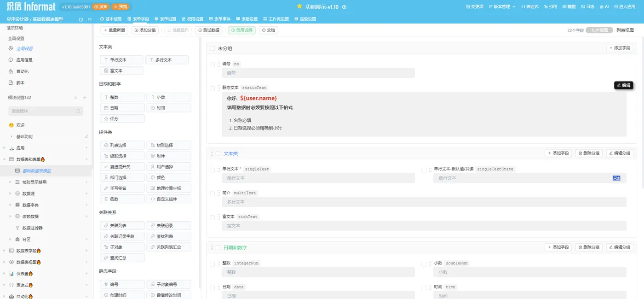Click the 搜索模块 search input
The width and height of the screenshot is (644, 299).
[46, 111]
